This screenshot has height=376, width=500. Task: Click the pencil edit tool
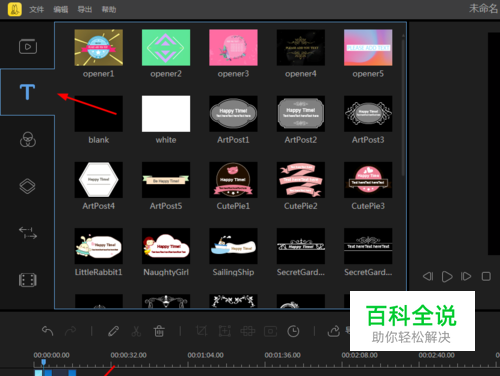[x=114, y=331]
